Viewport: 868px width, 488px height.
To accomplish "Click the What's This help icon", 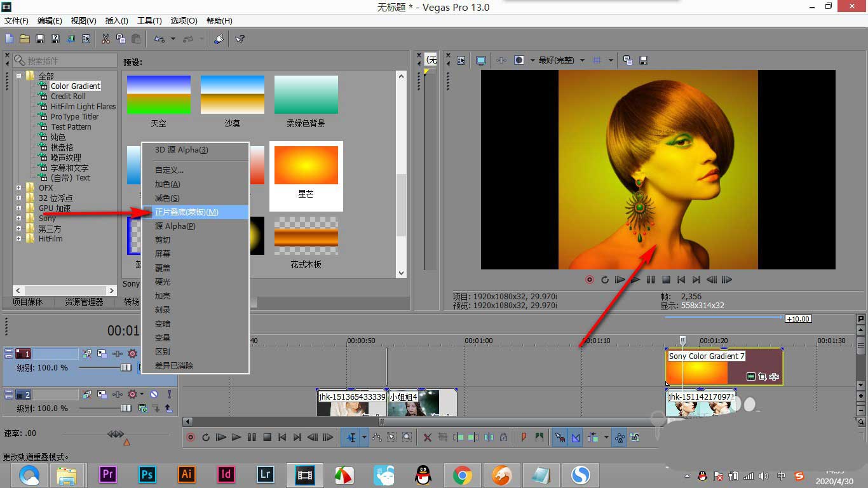I will 240,39.
